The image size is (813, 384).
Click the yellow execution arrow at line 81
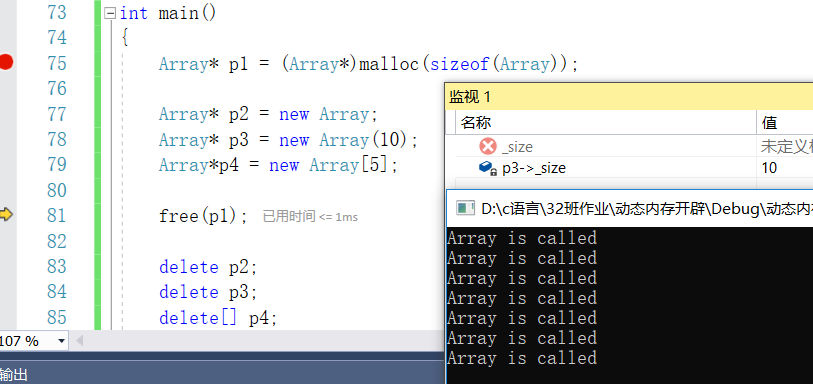[6, 215]
